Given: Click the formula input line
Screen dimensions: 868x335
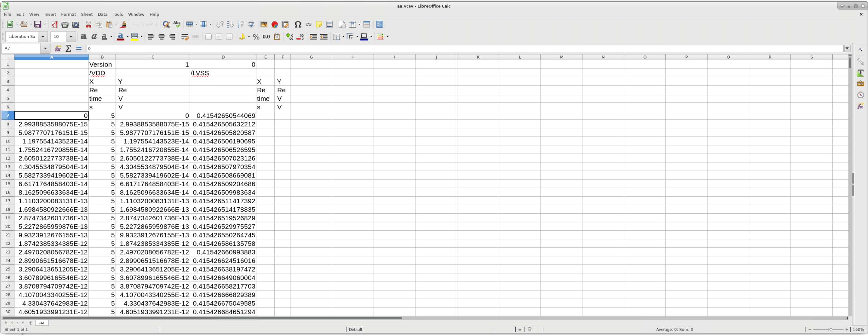Looking at the screenshot, I should coord(465,48).
